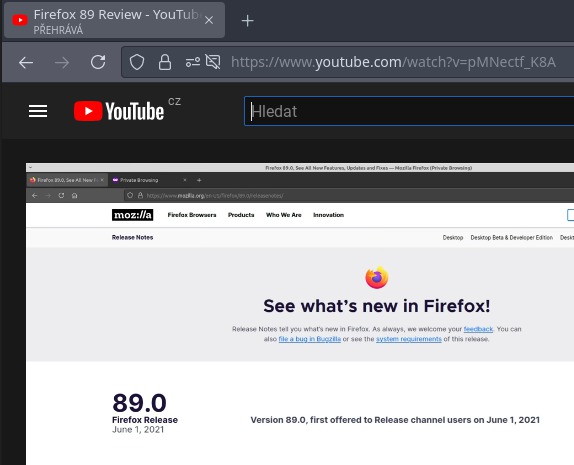574x465 pixels.
Task: Click 'June 1, 2021' date under Firefox Release
Action: click(138, 429)
